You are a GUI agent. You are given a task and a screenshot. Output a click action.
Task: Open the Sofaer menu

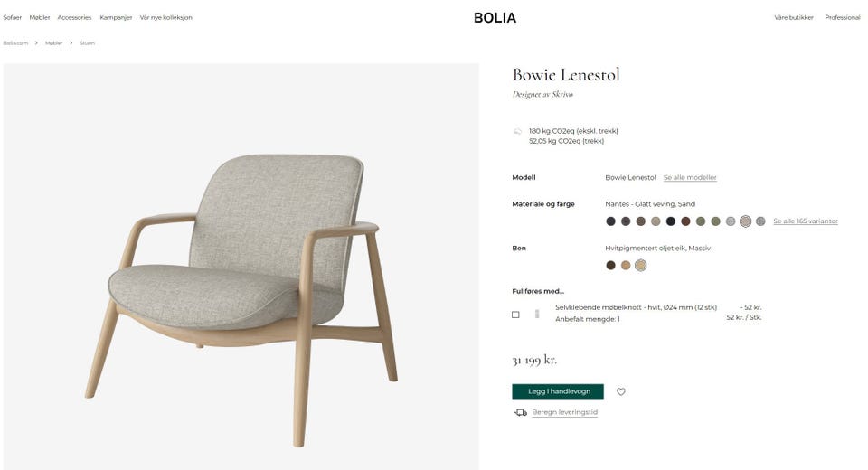click(x=12, y=18)
